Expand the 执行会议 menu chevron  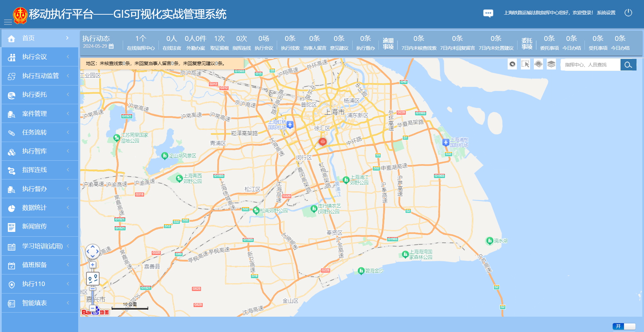(68, 57)
